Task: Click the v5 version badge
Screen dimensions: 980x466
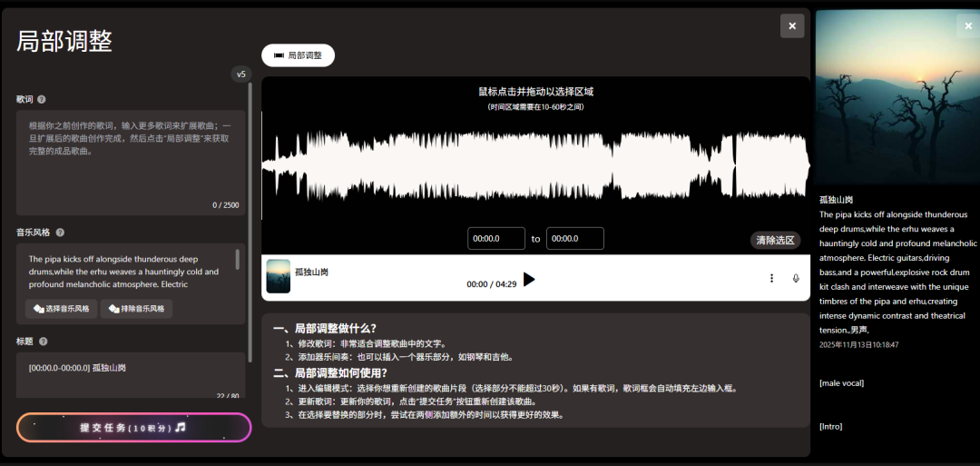Action: 241,74
